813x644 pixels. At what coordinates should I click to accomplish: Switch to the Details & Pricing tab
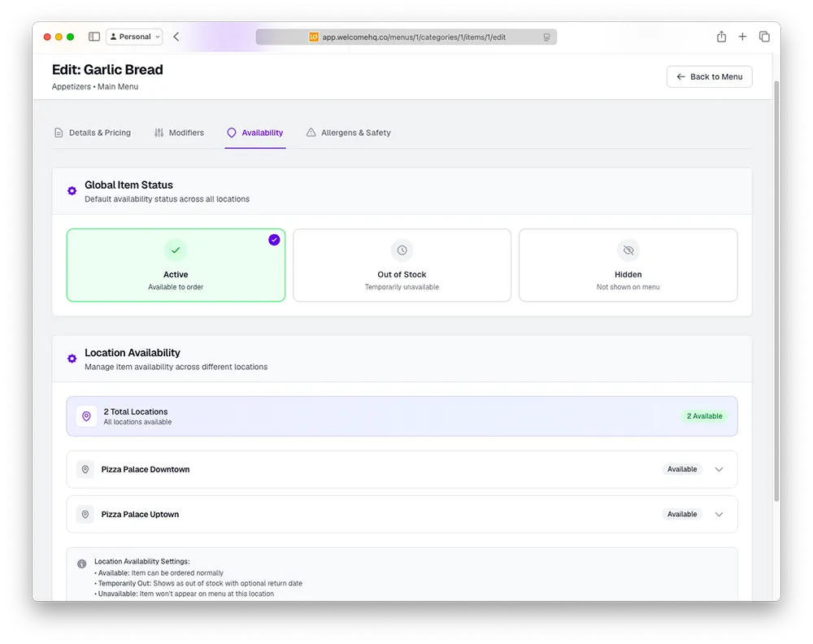point(93,133)
